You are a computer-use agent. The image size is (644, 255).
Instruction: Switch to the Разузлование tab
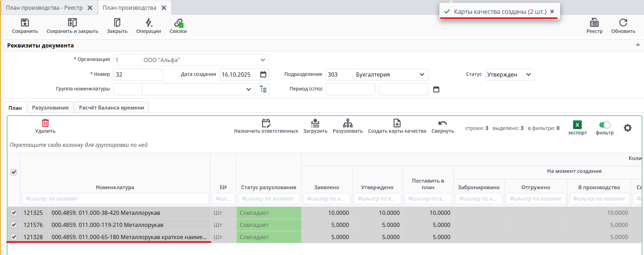pos(50,108)
